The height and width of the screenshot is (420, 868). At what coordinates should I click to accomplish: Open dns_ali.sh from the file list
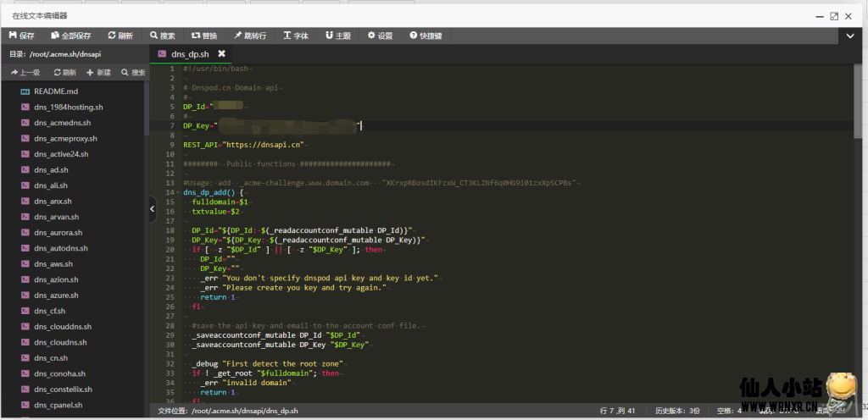click(x=51, y=185)
